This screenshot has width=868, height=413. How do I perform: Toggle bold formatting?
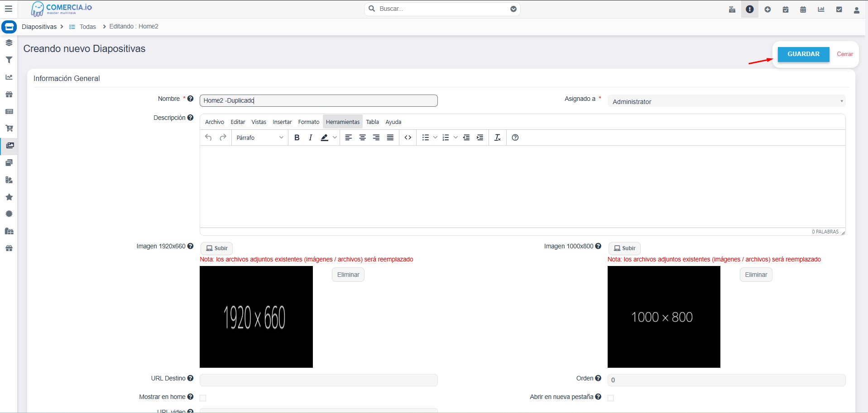297,138
